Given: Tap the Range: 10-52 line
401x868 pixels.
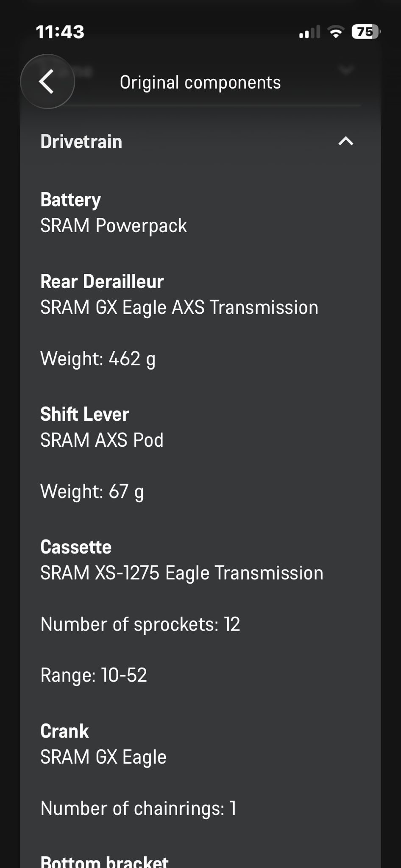Looking at the screenshot, I should 94,675.
